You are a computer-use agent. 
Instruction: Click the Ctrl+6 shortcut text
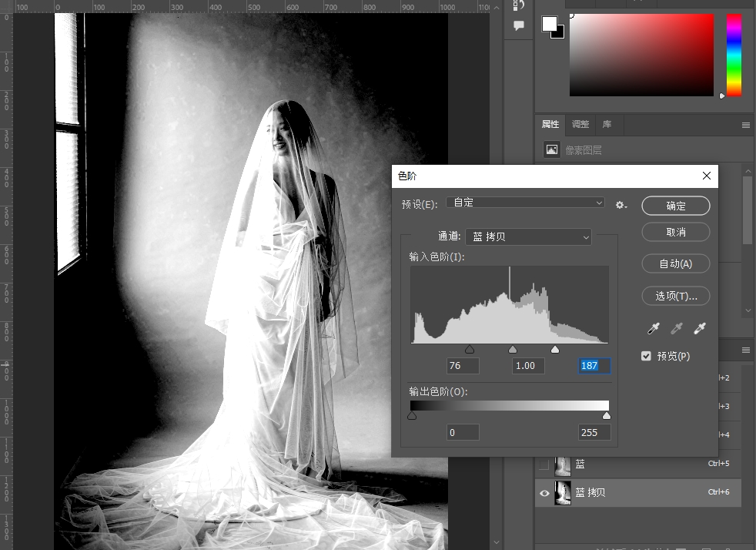[718, 492]
